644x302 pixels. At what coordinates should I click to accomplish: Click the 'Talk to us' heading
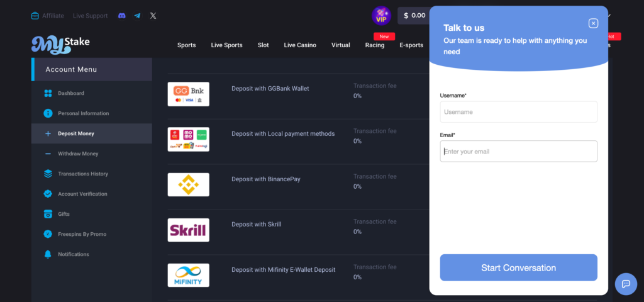(464, 28)
